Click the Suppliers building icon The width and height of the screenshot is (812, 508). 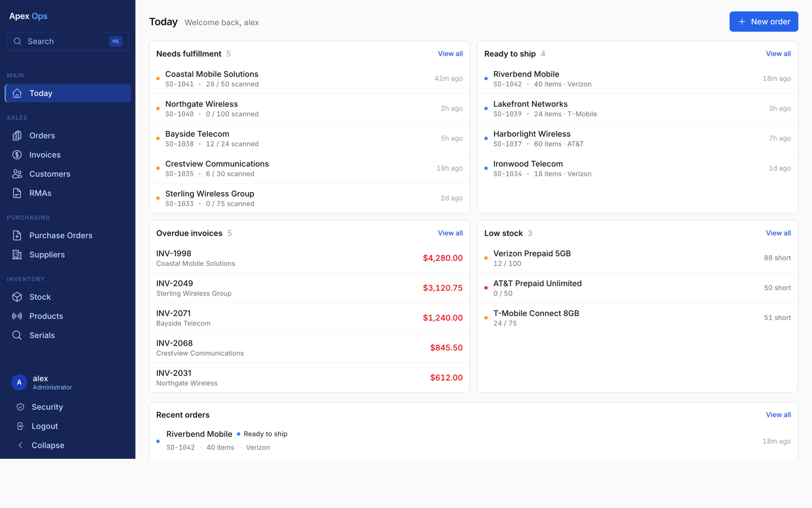(x=17, y=255)
